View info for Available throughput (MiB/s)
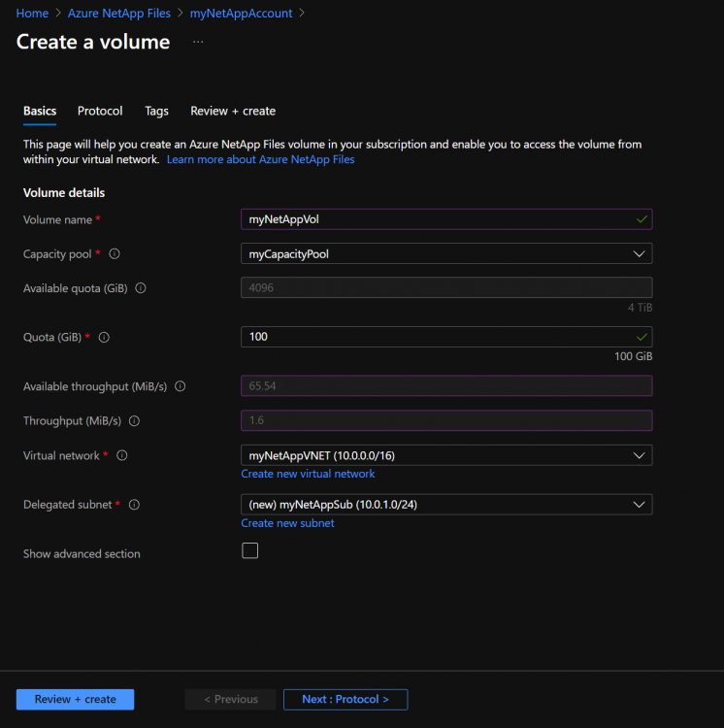Viewport: 724px width, 728px height. [181, 386]
